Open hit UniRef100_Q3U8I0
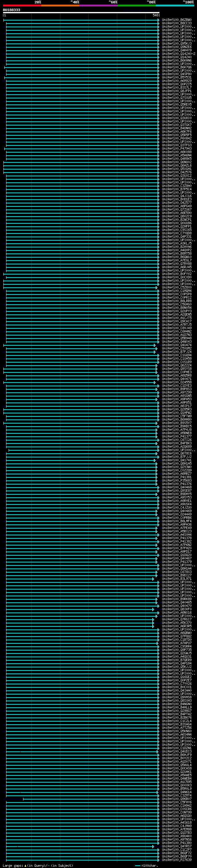The width and height of the screenshot is (197, 868). 176,118
